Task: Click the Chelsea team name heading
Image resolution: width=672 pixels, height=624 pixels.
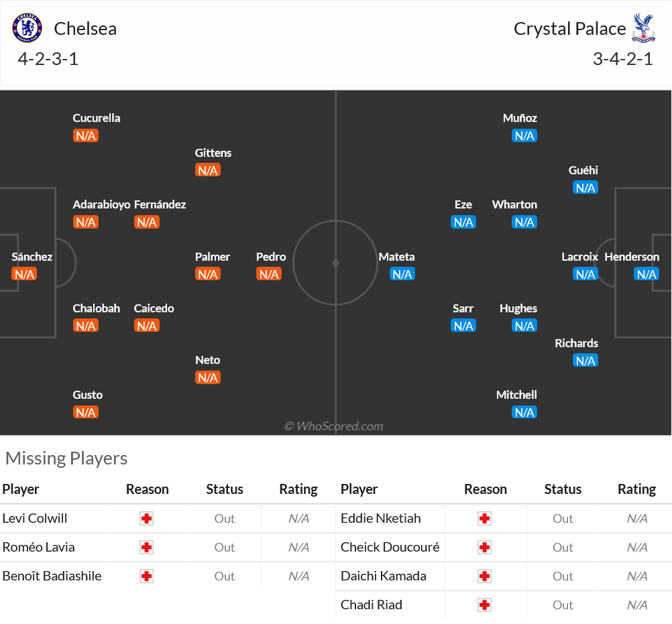Action: tap(85, 29)
